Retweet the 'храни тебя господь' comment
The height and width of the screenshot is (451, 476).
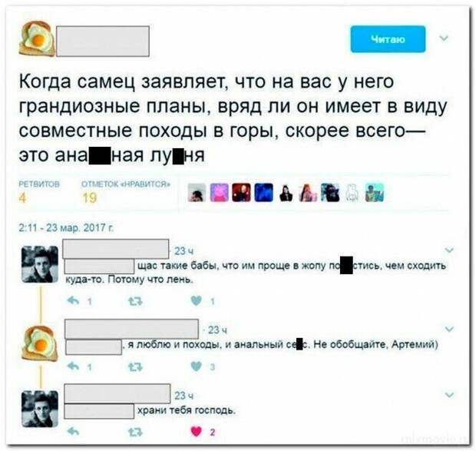(x=135, y=432)
